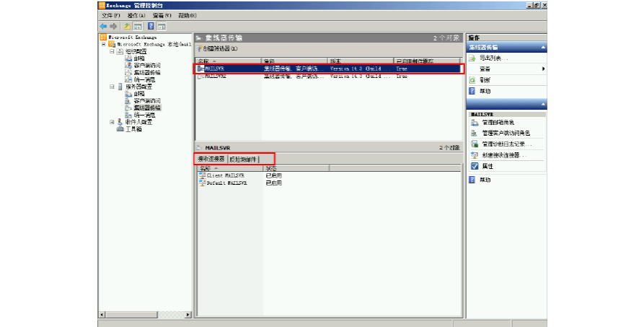Click 导出列表 (Export List) in actions pane

(494, 58)
